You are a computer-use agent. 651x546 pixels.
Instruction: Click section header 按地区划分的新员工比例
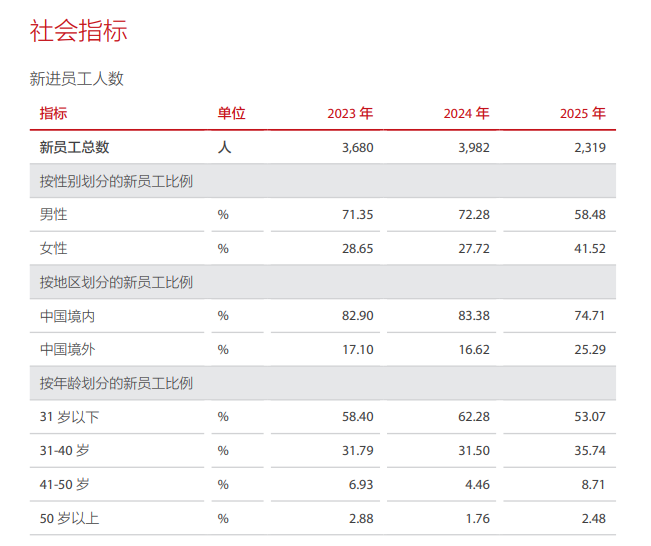tap(116, 282)
